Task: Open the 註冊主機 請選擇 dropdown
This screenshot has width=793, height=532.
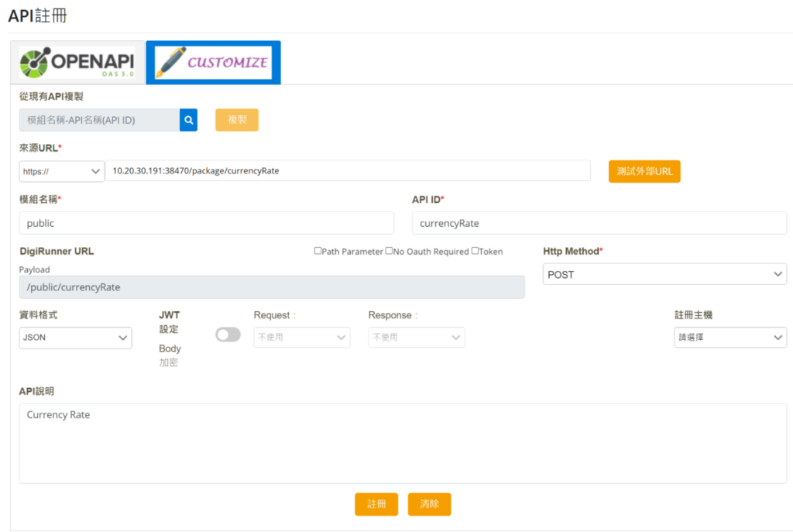Action: (729, 337)
